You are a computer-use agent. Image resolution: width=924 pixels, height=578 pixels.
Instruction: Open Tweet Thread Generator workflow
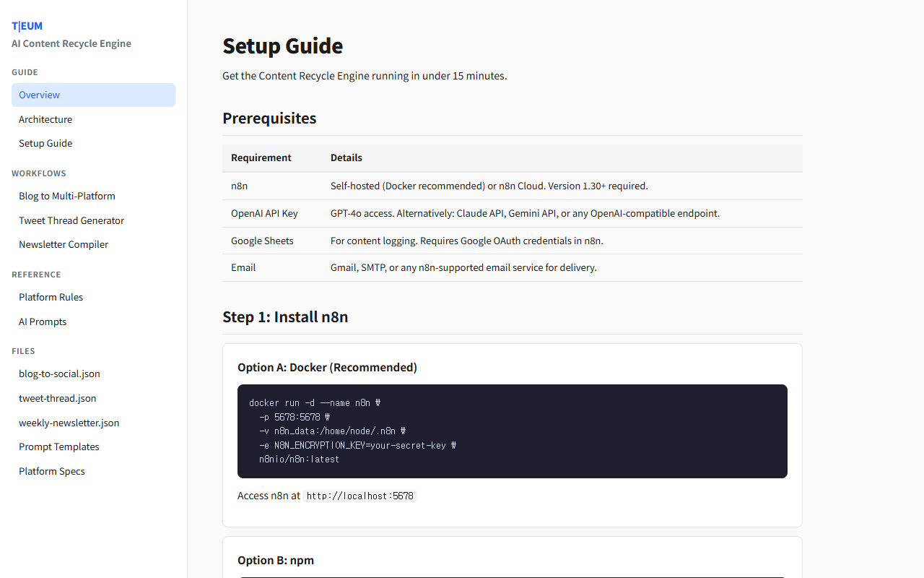click(x=71, y=220)
